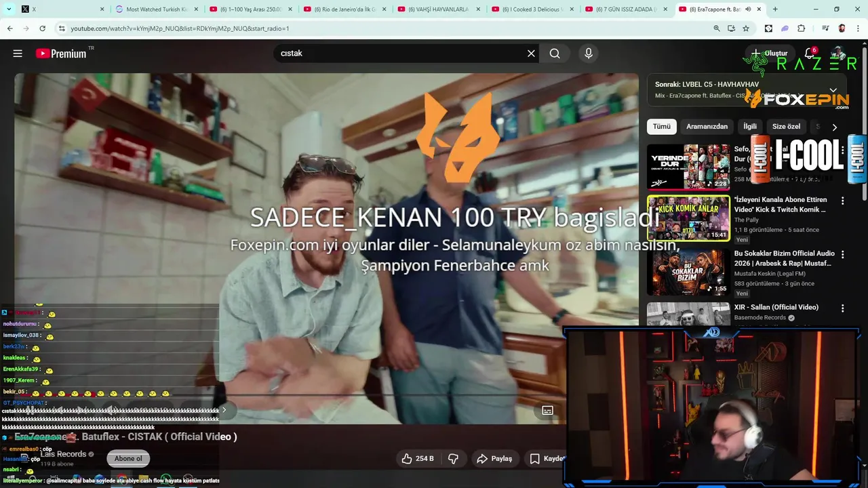Select the Size özel filter chip
This screenshot has height=488, width=868.
pos(786,127)
